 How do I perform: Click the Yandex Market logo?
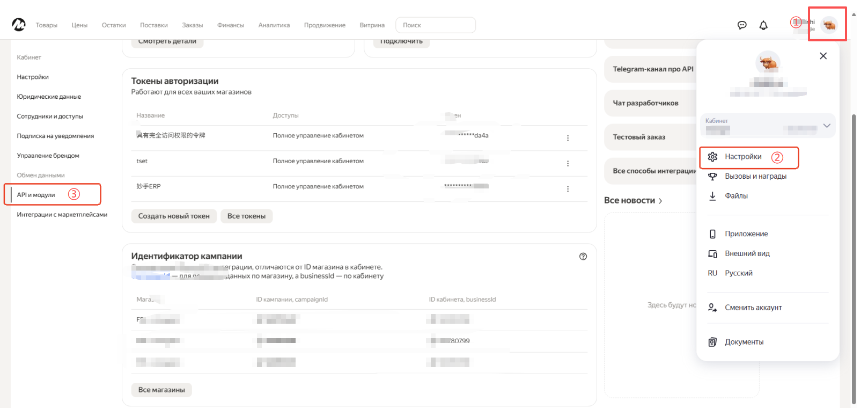19,25
